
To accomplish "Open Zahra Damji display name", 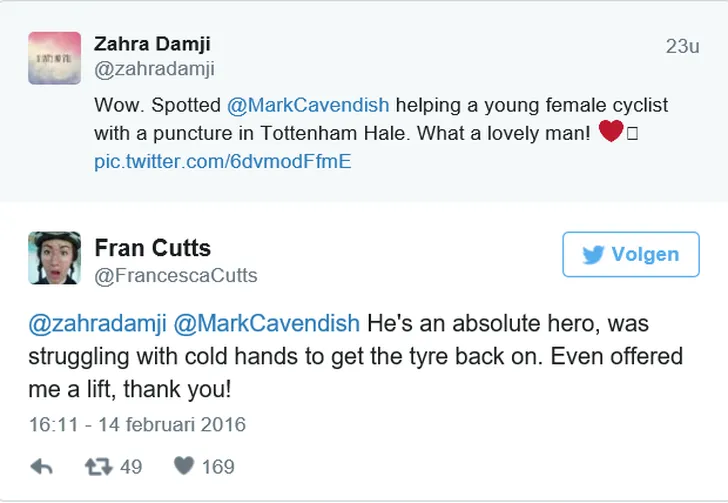I will click(152, 44).
